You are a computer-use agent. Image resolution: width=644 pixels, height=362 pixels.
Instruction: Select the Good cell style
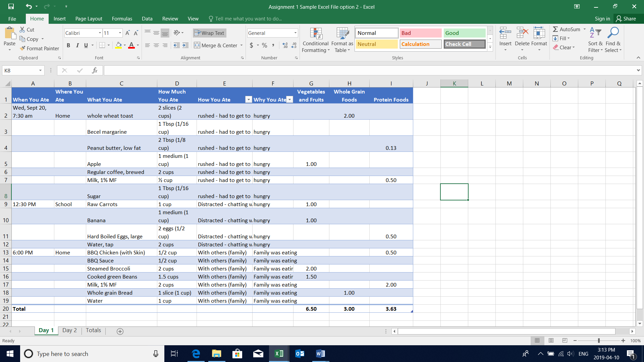[464, 33]
